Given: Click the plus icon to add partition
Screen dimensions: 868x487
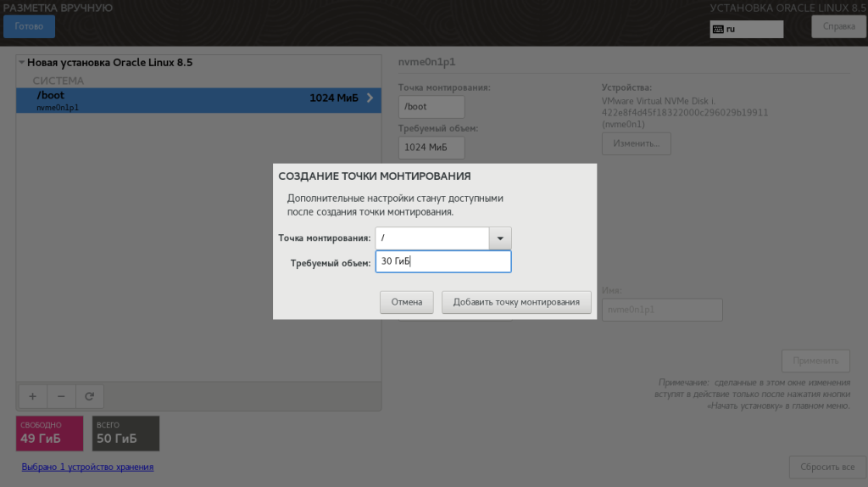Looking at the screenshot, I should pyautogui.click(x=33, y=396).
